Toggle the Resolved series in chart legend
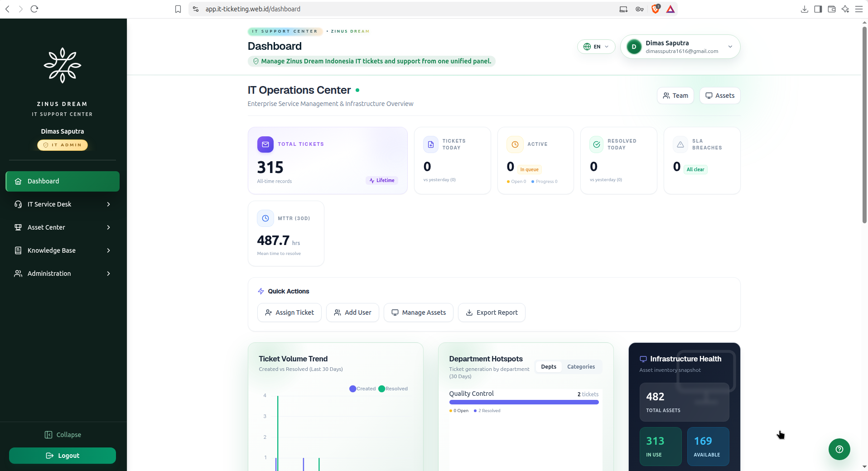This screenshot has height=471, width=868. point(393,389)
